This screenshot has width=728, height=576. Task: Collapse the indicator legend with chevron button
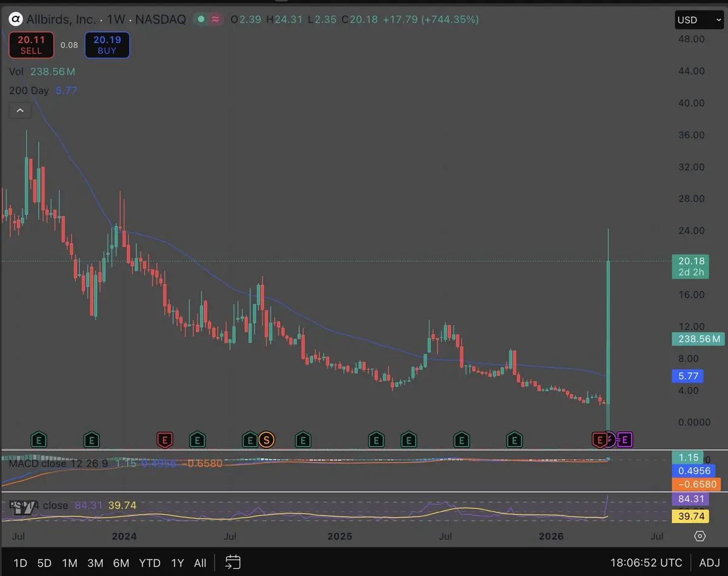20,110
